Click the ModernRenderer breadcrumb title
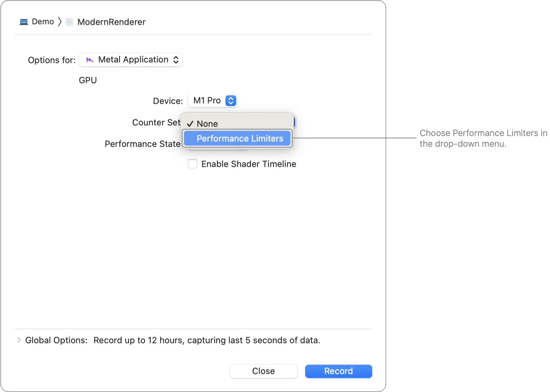The height and width of the screenshot is (392, 550). (x=111, y=22)
